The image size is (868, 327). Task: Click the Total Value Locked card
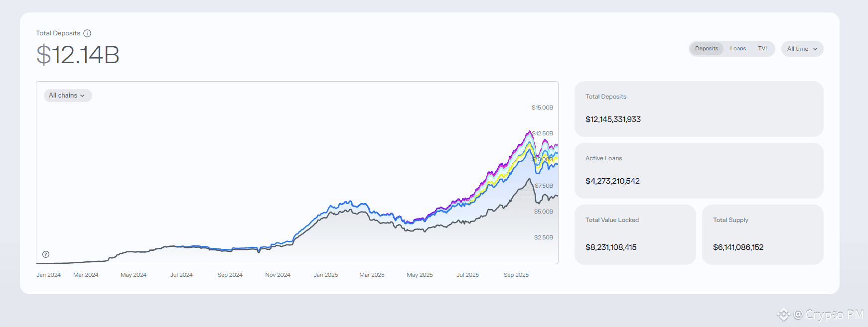(635, 234)
